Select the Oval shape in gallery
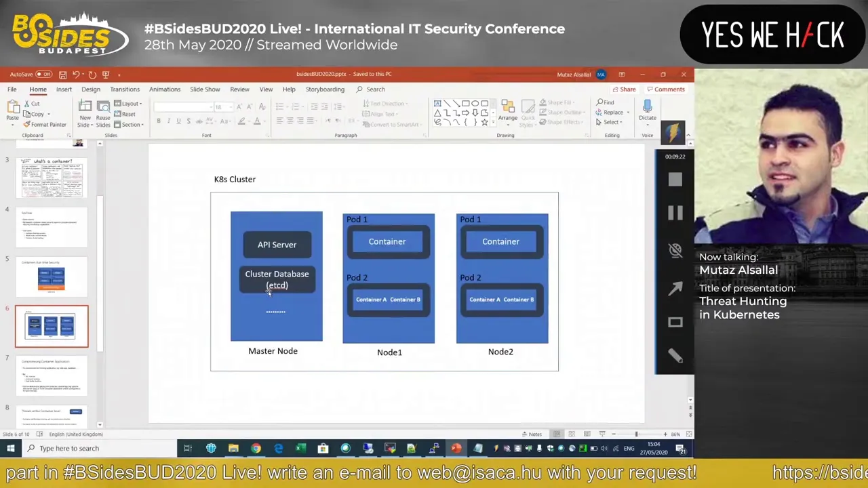Image resolution: width=868 pixels, height=488 pixels. pyautogui.click(x=475, y=104)
